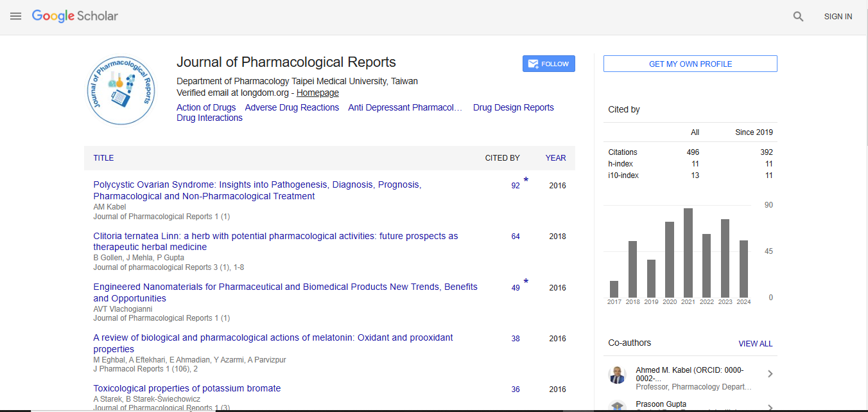This screenshot has width=868, height=412.
Task: Click Get My Own Profile button
Action: (x=690, y=64)
